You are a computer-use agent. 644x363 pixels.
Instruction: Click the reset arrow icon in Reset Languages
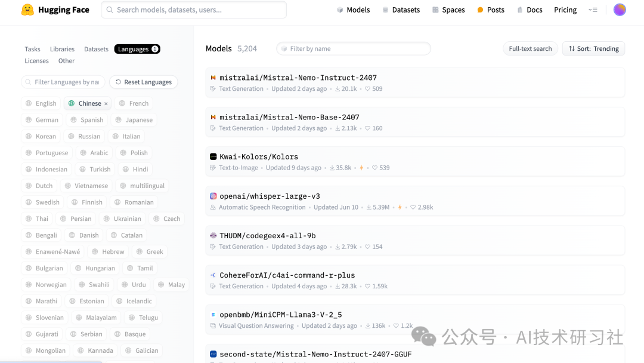click(x=118, y=82)
